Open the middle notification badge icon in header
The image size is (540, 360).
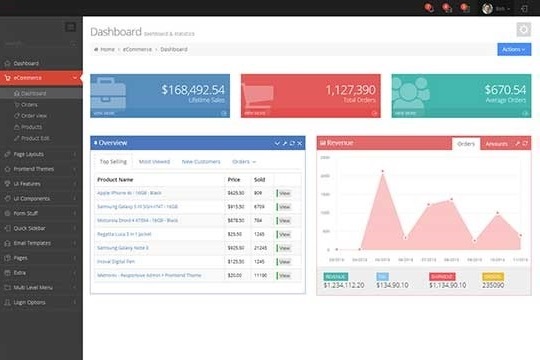[447, 8]
